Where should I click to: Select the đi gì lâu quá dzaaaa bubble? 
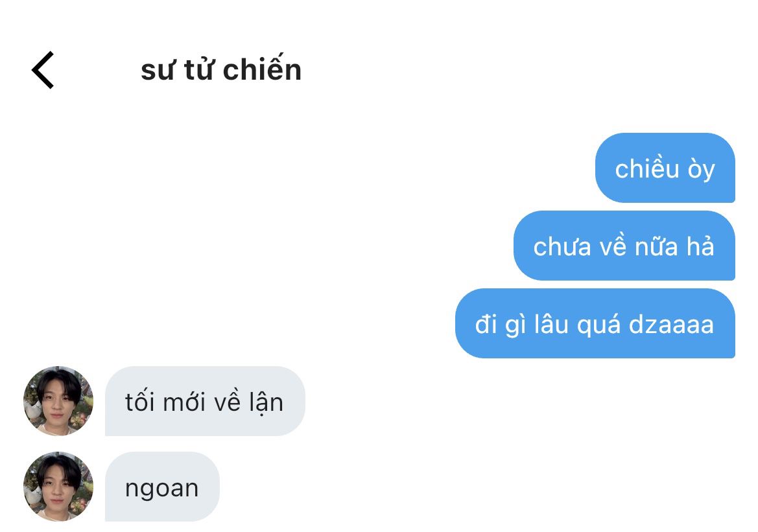pyautogui.click(x=595, y=323)
